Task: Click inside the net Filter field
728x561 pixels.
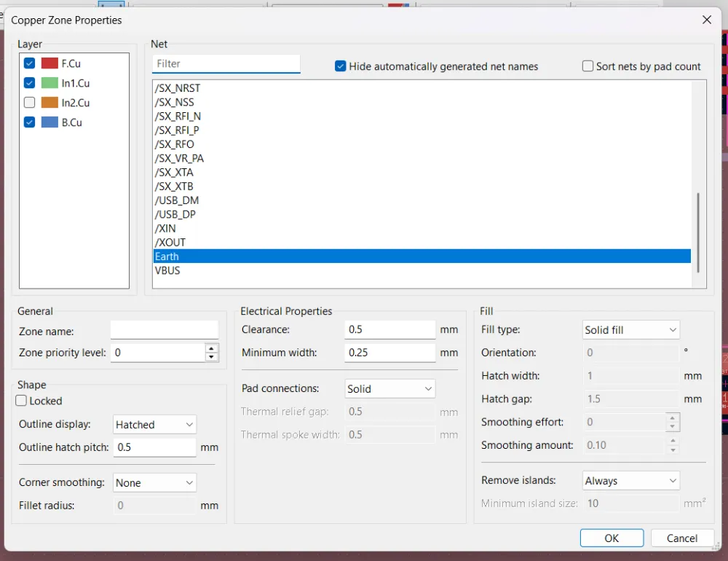Action: pos(226,64)
